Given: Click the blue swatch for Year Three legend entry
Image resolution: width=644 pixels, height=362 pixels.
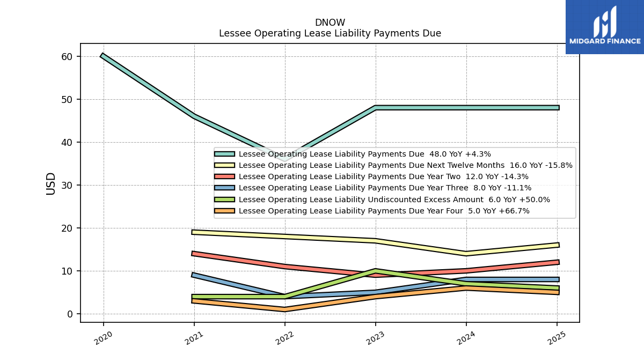Looking at the screenshot, I should click(x=224, y=188).
